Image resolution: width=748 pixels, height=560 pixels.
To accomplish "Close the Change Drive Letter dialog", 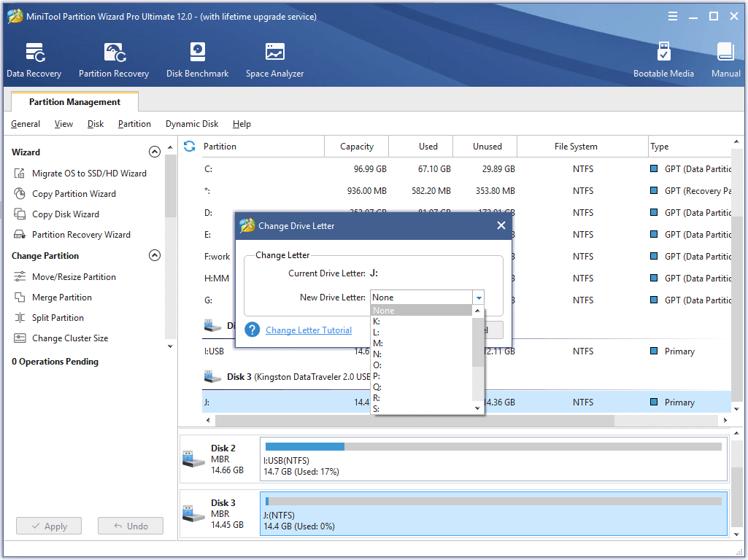I will pos(501,225).
